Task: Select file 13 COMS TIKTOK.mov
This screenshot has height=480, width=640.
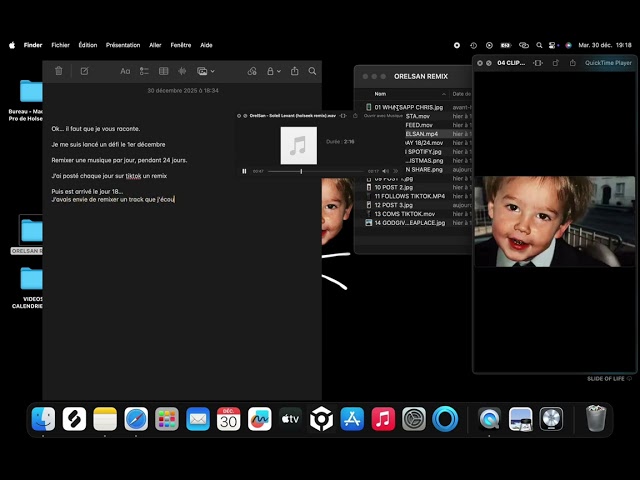Action: click(404, 214)
